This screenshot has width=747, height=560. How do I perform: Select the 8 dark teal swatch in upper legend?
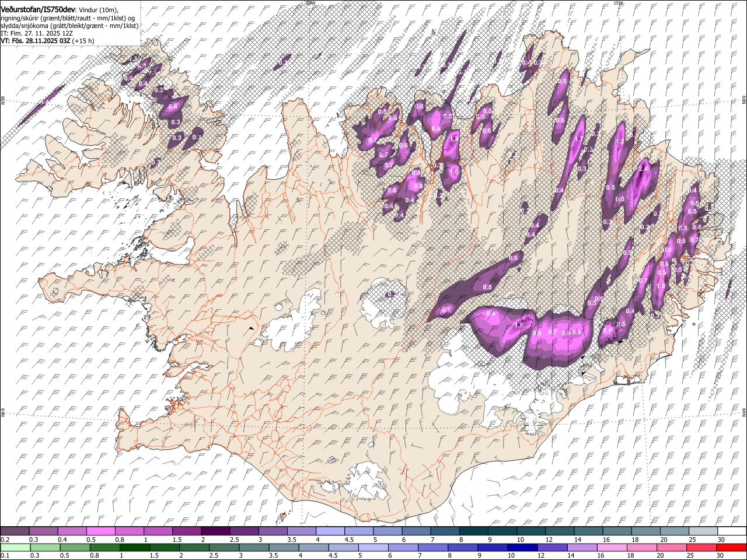(473, 531)
